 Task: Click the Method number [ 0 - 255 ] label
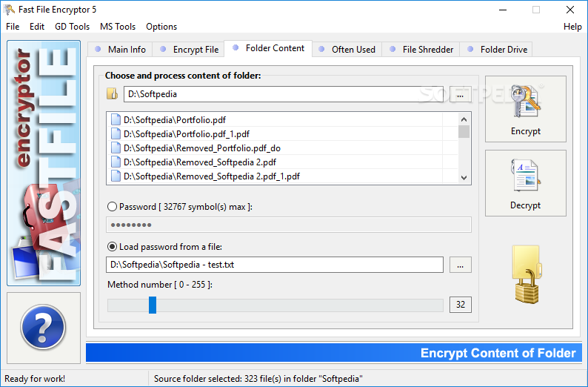tap(160, 285)
